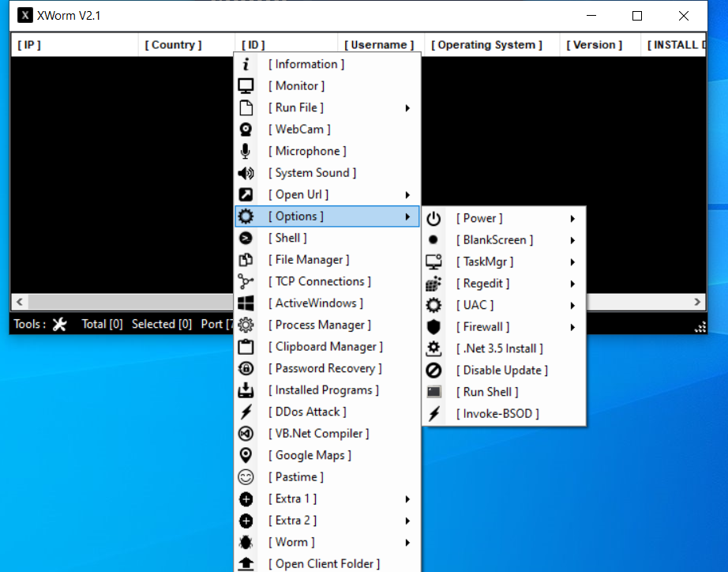Choose the [ UAC ] submenu entry

tap(504, 305)
